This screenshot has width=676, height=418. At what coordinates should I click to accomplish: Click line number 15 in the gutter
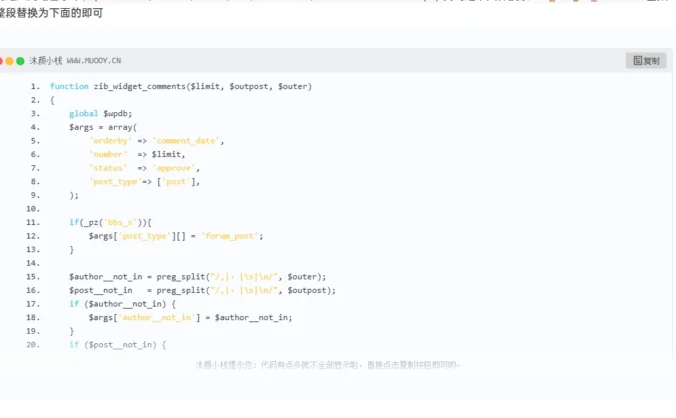click(33, 276)
